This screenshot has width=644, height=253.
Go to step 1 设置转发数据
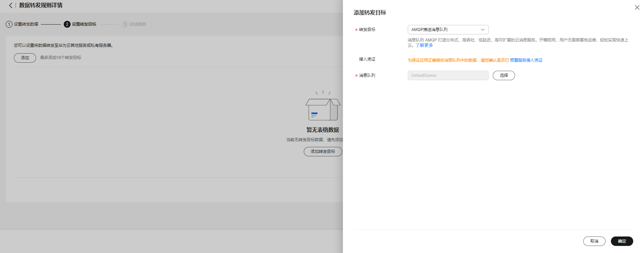(x=22, y=24)
